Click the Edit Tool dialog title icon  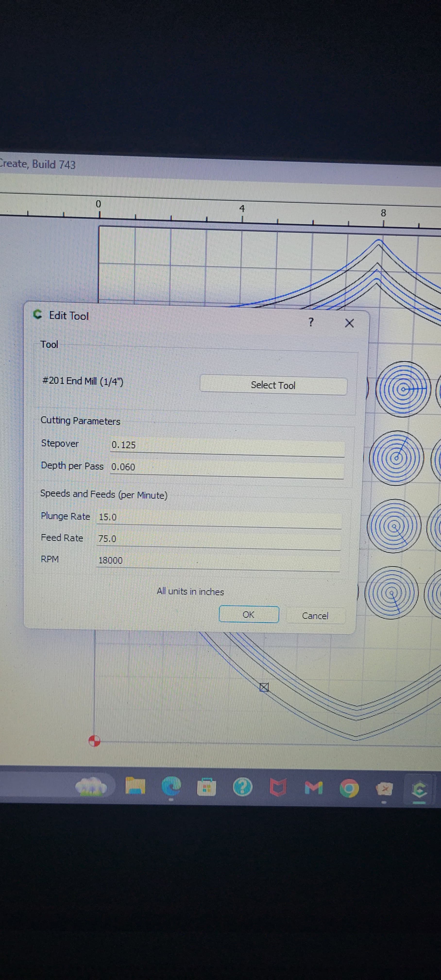[37, 315]
